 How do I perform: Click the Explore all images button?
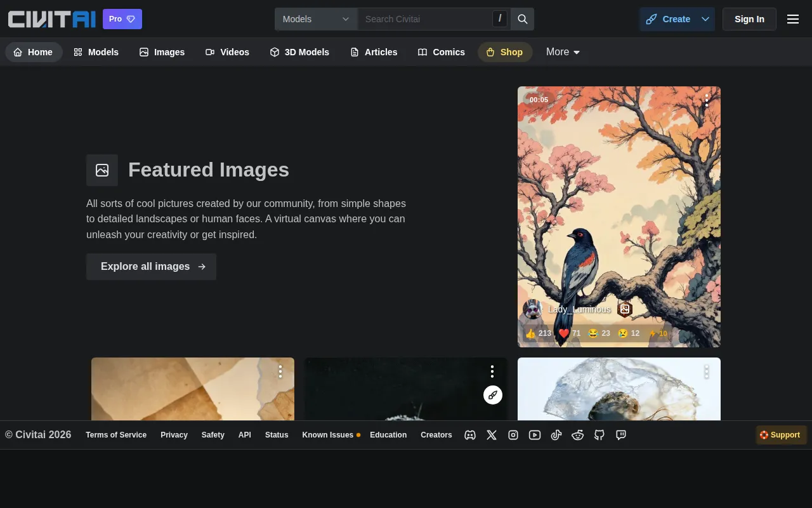pyautogui.click(x=151, y=267)
